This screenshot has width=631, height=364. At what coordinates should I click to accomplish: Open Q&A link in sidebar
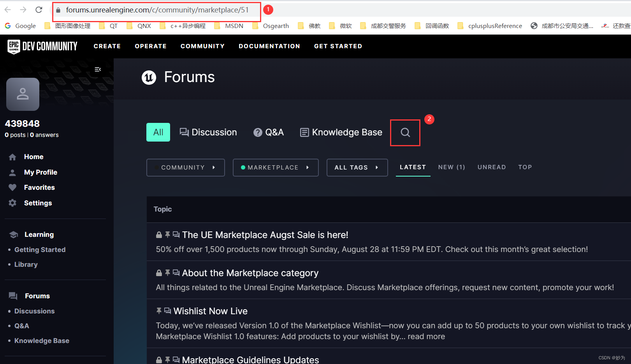(x=21, y=326)
